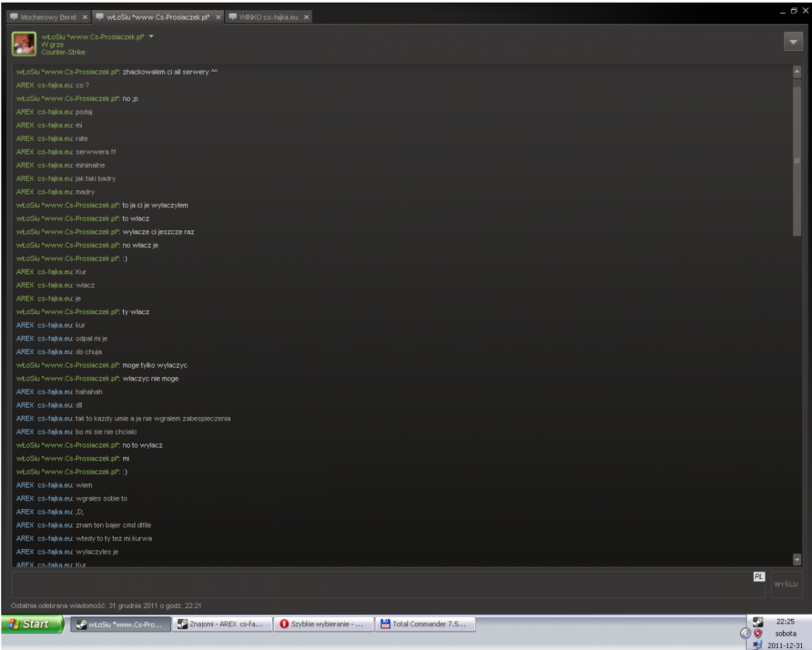Image resolution: width=812 pixels, height=650 pixels.
Task: Click the message 'wgrales sobie to'
Action: point(101,498)
